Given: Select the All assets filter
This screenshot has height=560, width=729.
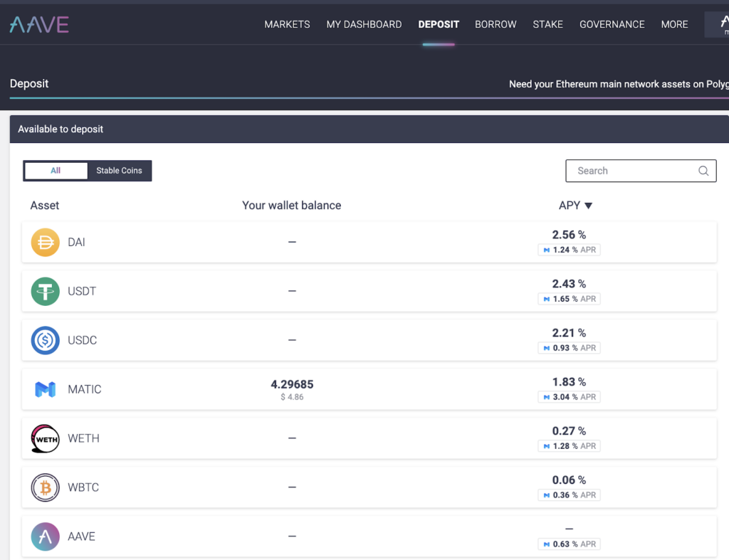Looking at the screenshot, I should click(56, 171).
